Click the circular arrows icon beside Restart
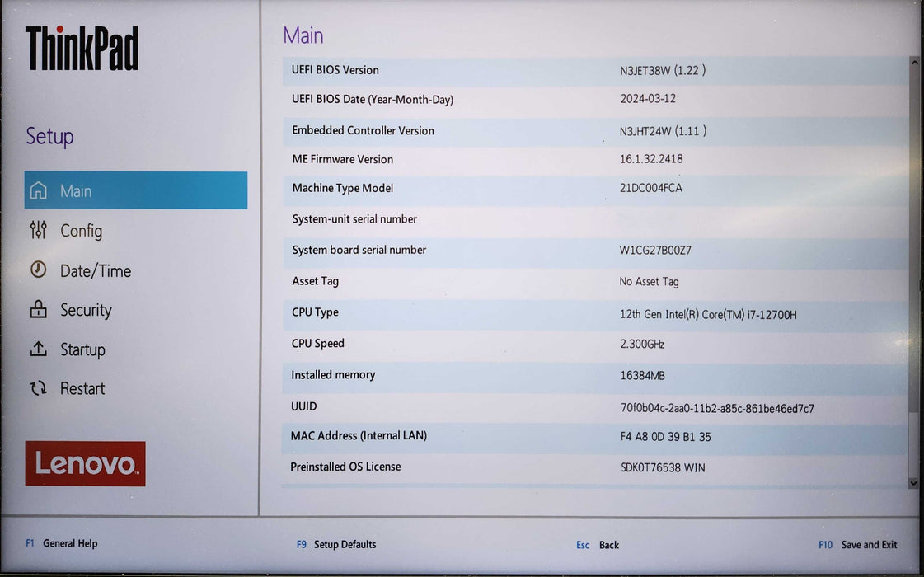Screen dimensions: 924x577 tap(38, 387)
